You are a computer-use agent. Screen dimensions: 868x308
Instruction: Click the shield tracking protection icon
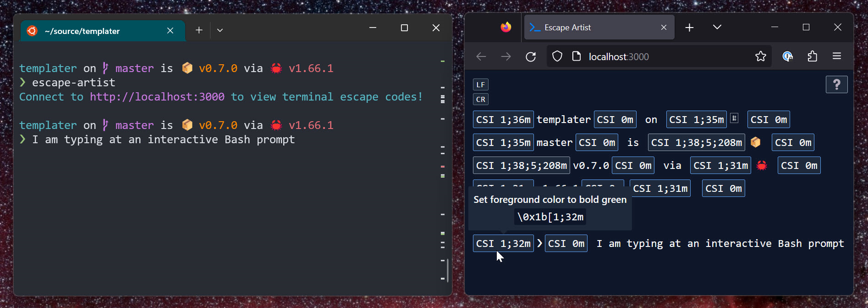point(557,56)
